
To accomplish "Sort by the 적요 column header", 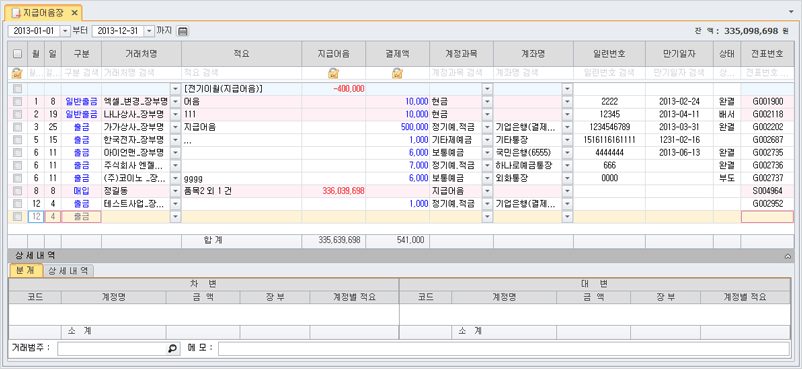I will click(241, 54).
